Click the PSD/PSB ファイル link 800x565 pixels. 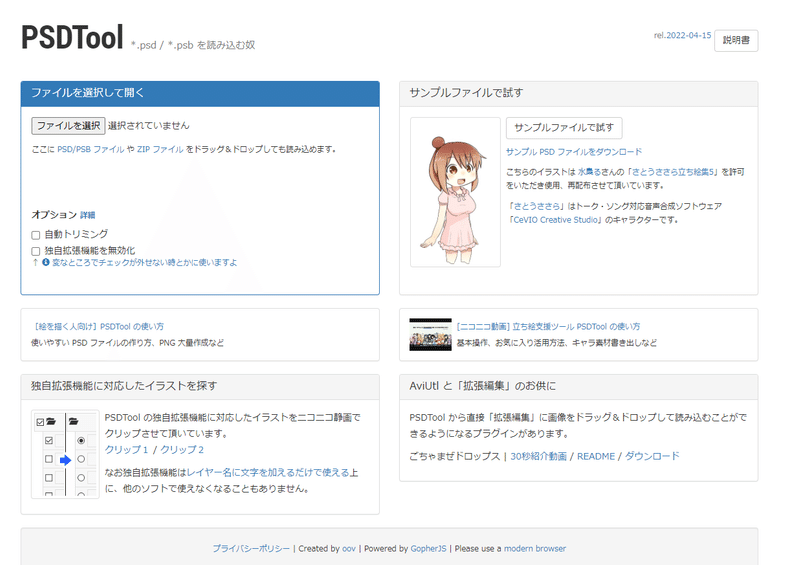[91, 150]
